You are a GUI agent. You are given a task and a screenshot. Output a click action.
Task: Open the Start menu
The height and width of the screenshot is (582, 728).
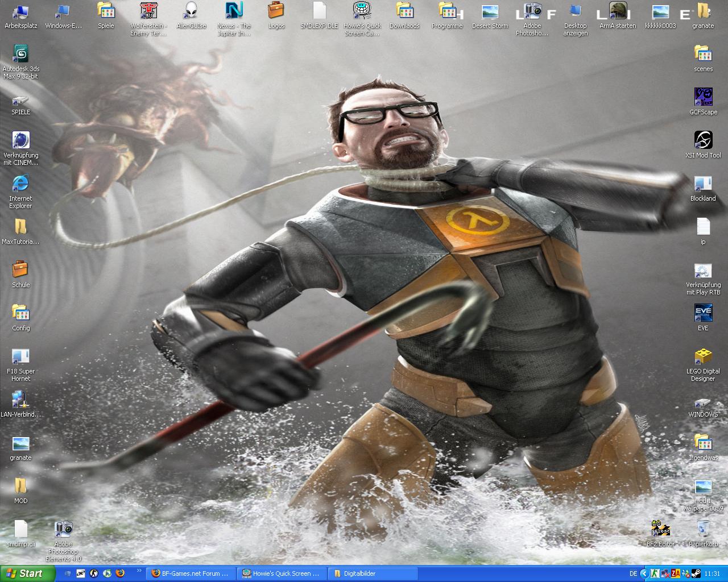pyautogui.click(x=28, y=573)
